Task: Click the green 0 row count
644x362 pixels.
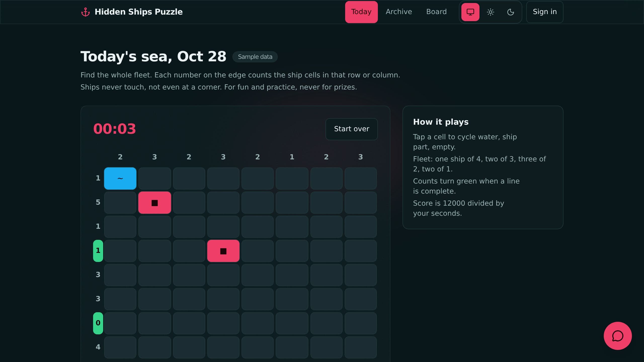Action: [98, 323]
